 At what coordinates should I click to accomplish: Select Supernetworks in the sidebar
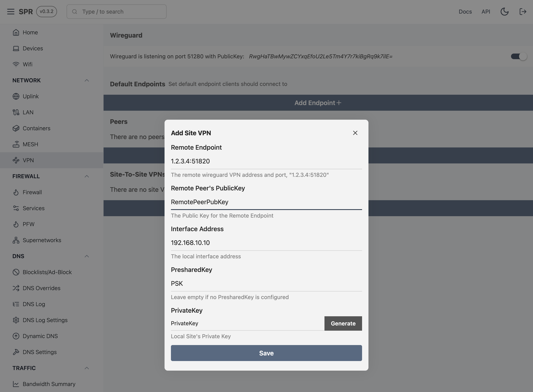click(52, 240)
